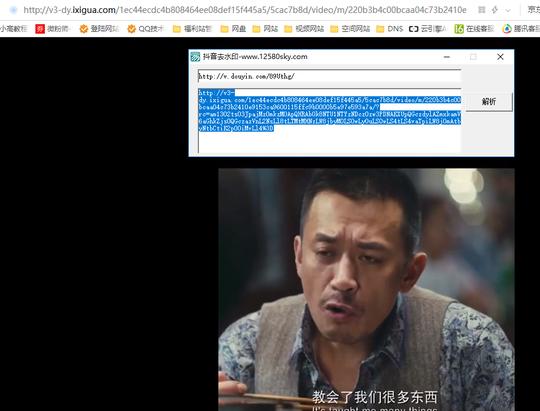The height and width of the screenshot is (411, 540).
Task: Click the 抖音去水印 window app icon
Action: [195, 57]
